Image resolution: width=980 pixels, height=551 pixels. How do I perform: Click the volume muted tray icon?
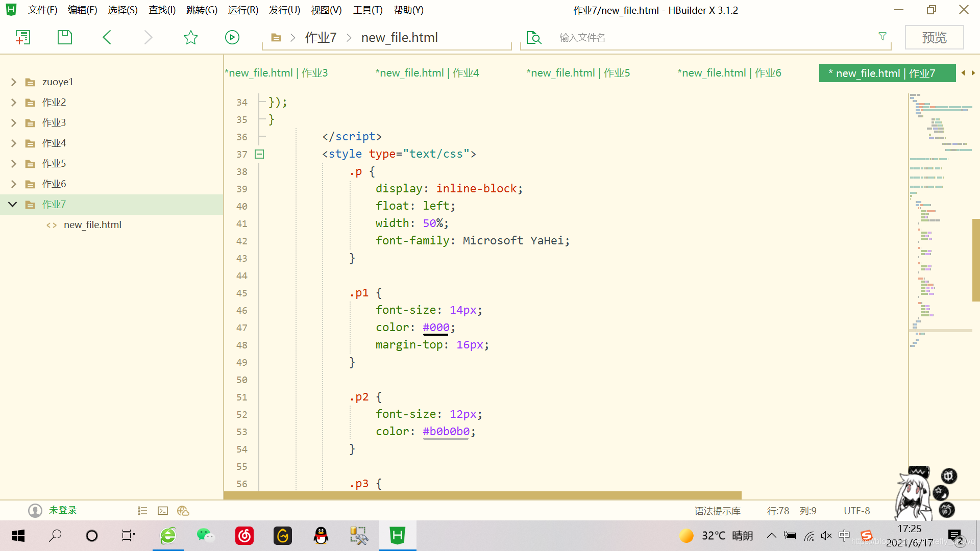click(x=826, y=536)
